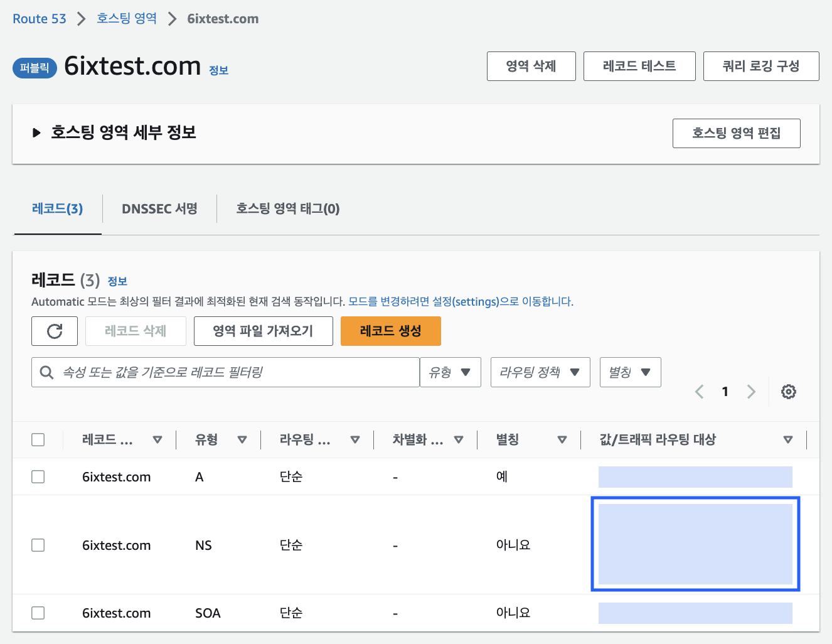This screenshot has height=644, width=832.
Task: Click 정보 link next to 레코드 (3)
Action: pos(117,281)
